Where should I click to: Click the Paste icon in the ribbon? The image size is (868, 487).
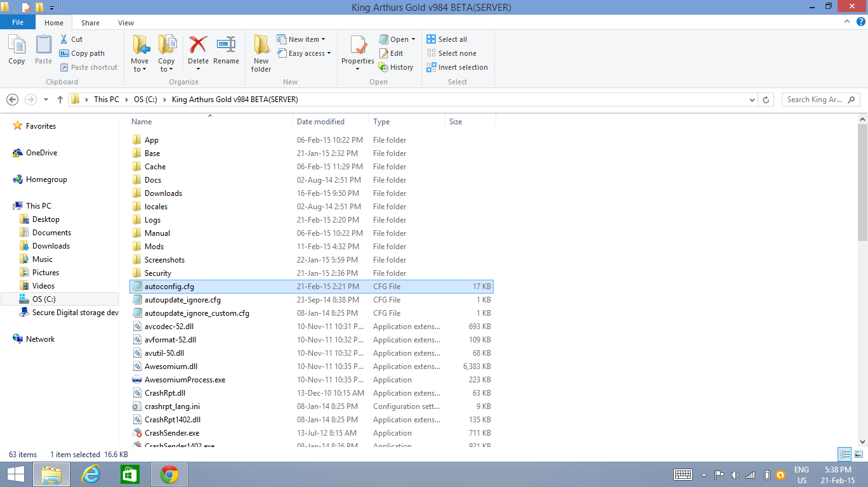43,50
